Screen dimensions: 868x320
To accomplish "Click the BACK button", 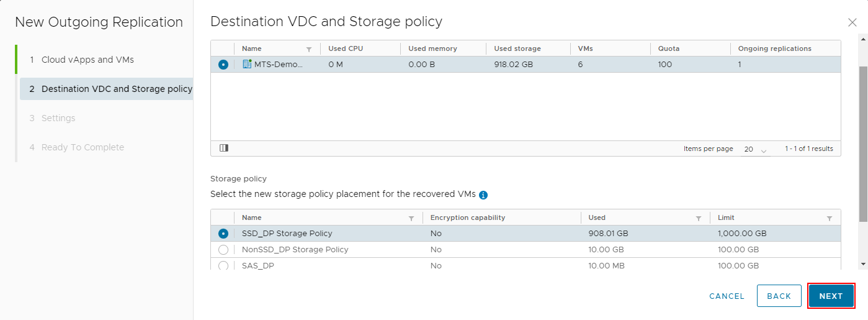I will (779, 296).
